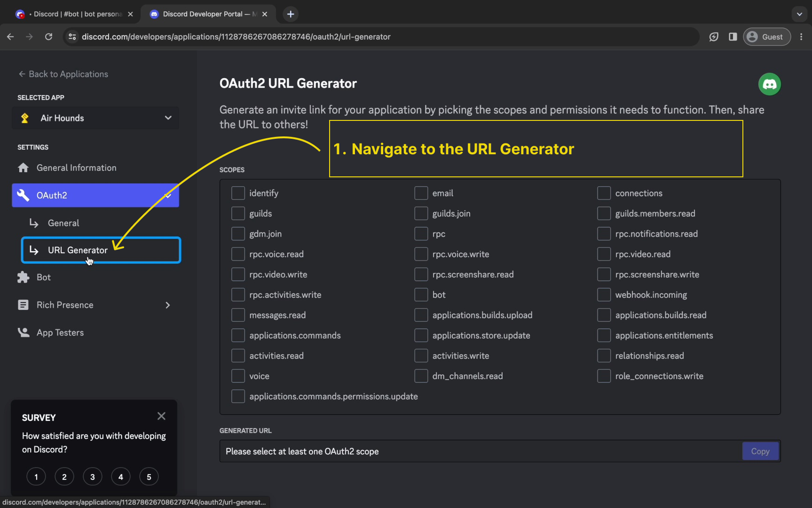Click the green Discord avatar icon
The image size is (812, 508).
coord(769,84)
